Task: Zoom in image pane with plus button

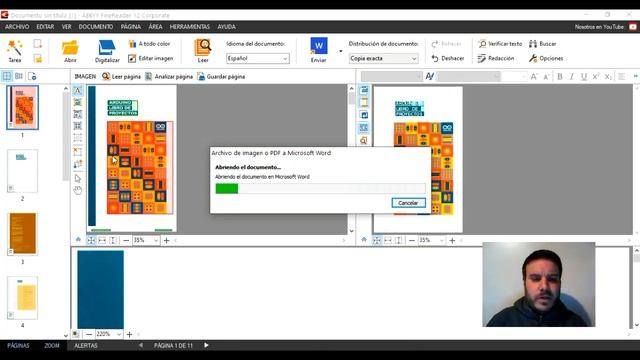Action: click(x=166, y=240)
